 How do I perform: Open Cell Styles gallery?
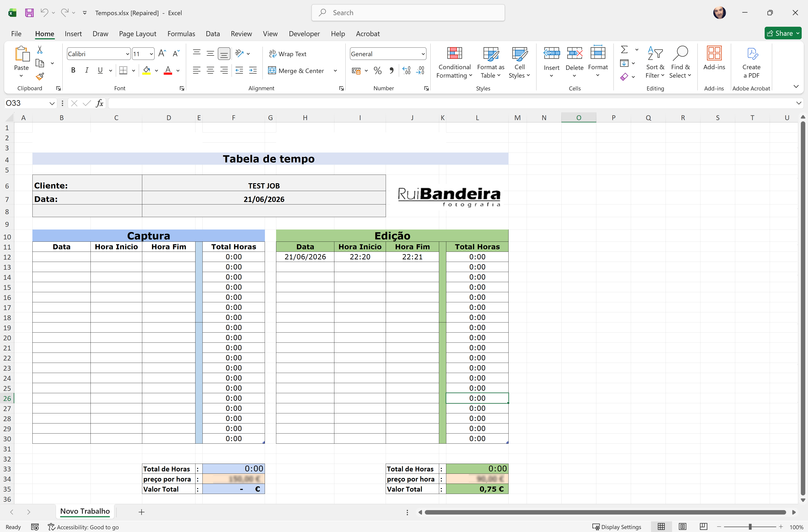519,62
